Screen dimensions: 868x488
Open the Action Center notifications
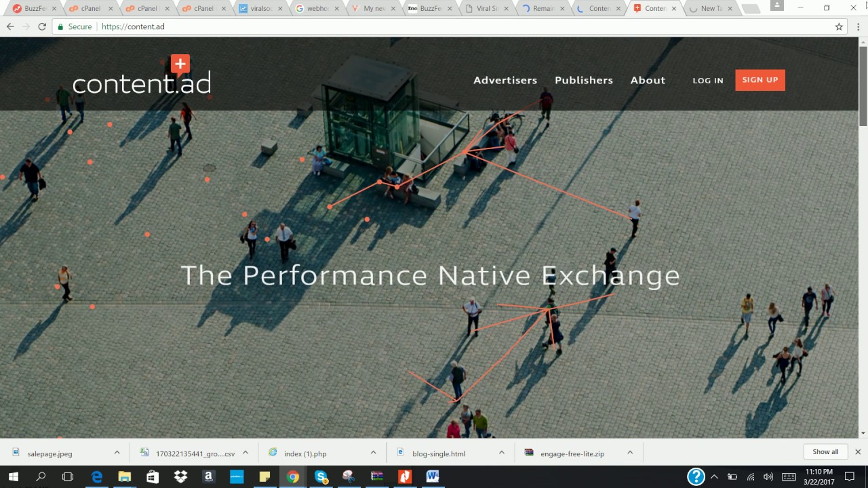[x=850, y=476]
